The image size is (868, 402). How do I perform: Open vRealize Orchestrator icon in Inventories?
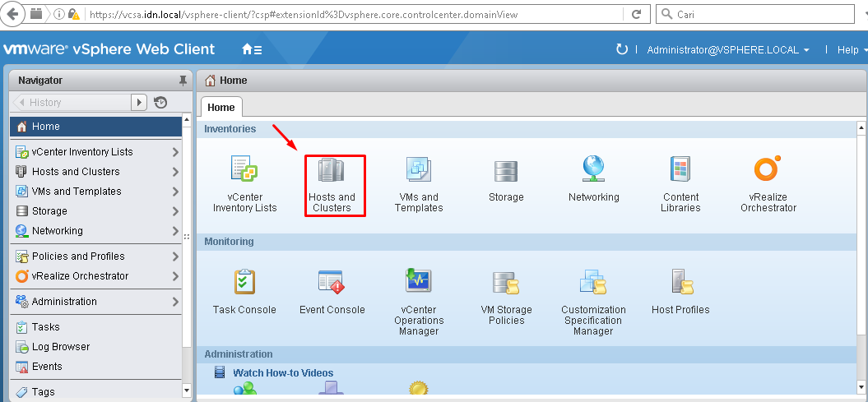coord(768,169)
